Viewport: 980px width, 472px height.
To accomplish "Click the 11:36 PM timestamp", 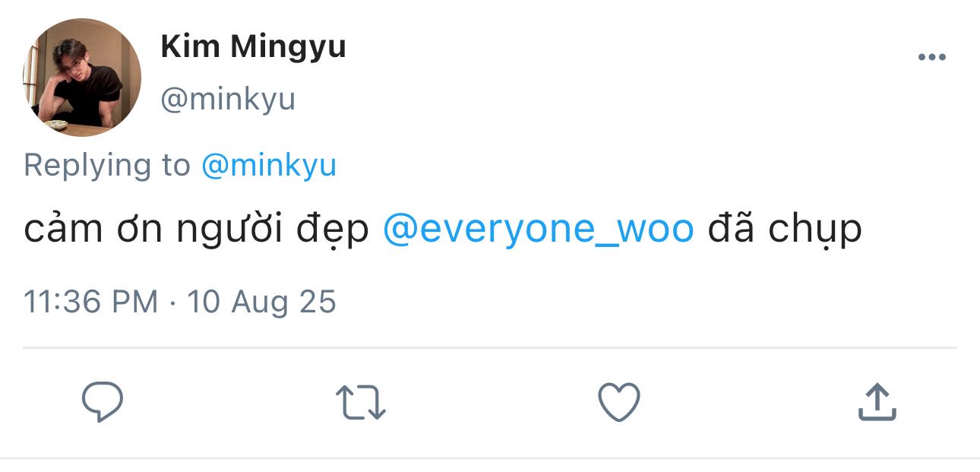I will [x=90, y=302].
